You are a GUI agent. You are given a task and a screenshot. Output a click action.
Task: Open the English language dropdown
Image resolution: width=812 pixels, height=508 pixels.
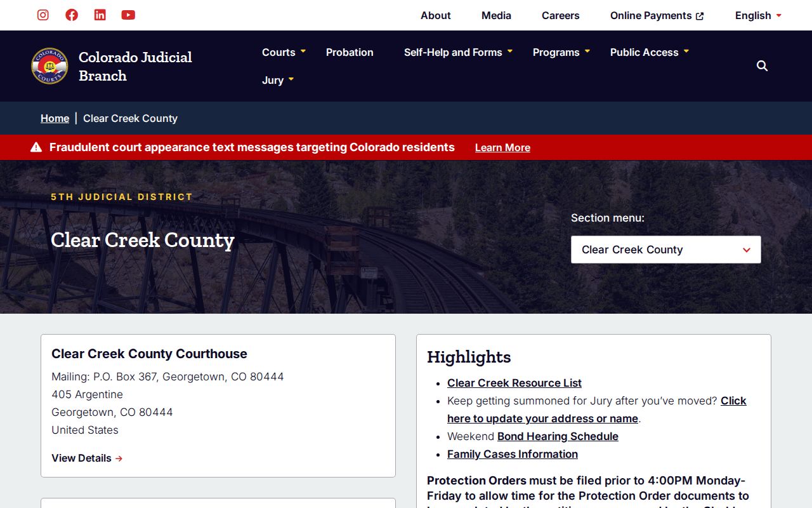click(x=758, y=15)
